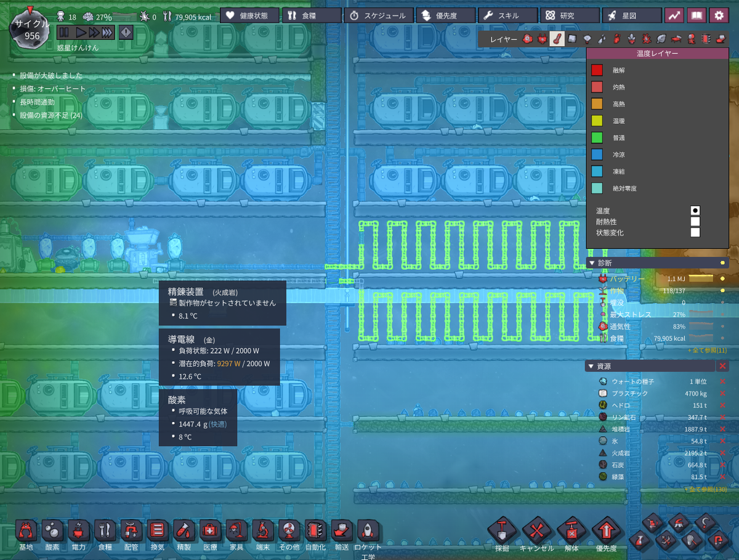
Task: Toggle the red alert button
Action: click(126, 32)
